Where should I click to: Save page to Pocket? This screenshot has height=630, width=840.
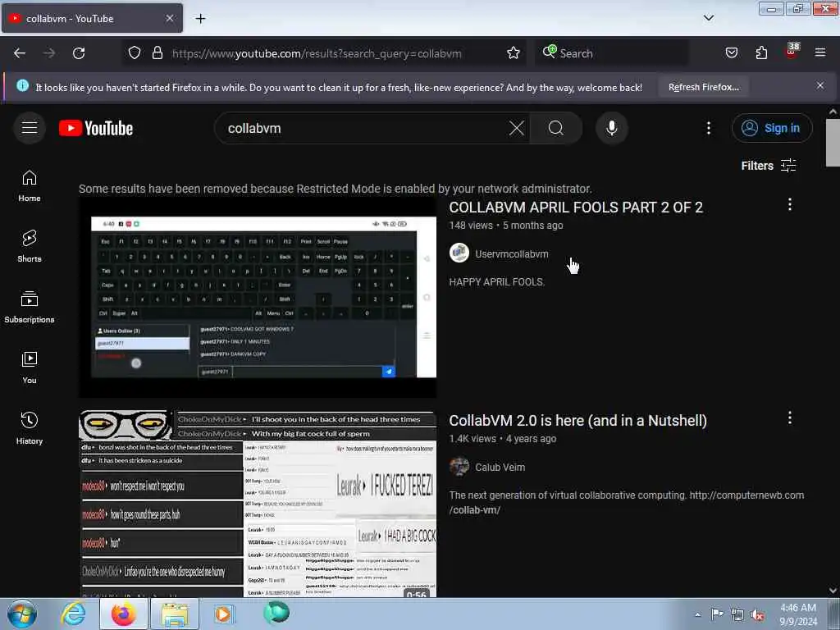(731, 53)
